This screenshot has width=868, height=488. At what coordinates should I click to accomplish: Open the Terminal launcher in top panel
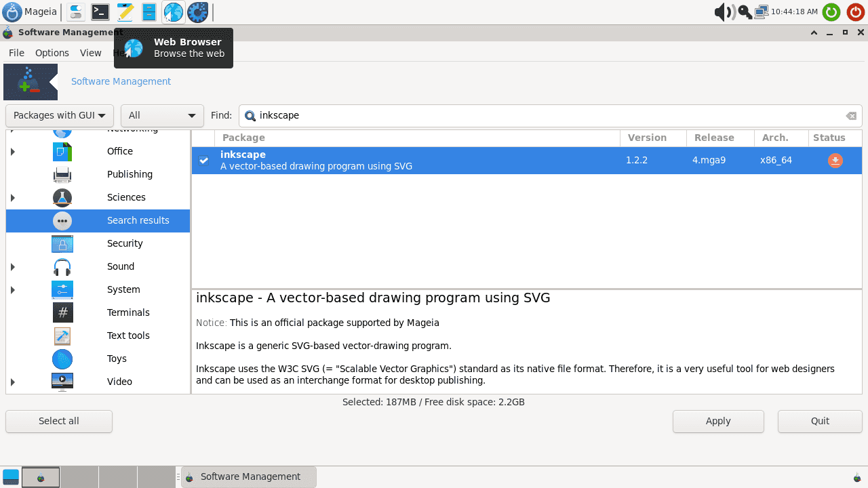tap(100, 12)
